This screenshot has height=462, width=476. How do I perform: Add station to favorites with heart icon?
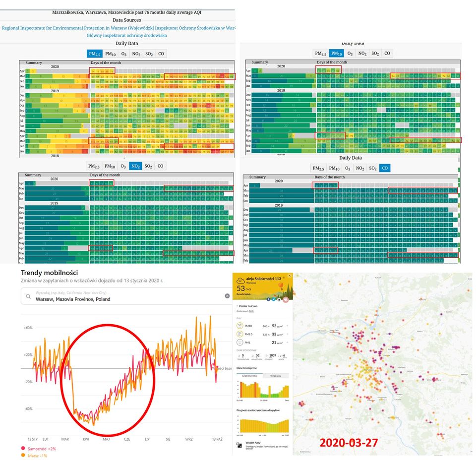click(285, 299)
